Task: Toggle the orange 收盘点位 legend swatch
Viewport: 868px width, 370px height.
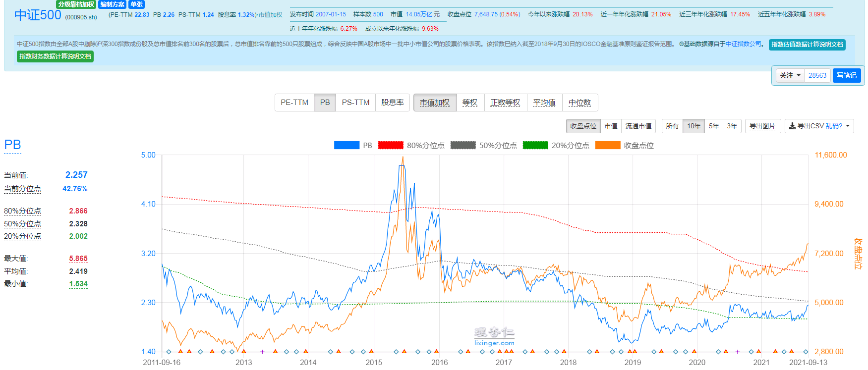Action: pyautogui.click(x=608, y=146)
